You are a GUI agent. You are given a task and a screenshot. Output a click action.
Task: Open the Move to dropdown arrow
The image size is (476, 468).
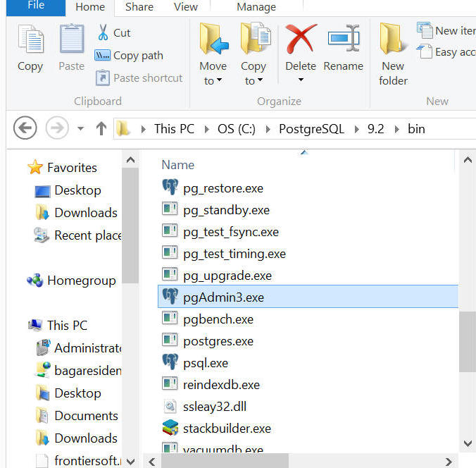219,80
